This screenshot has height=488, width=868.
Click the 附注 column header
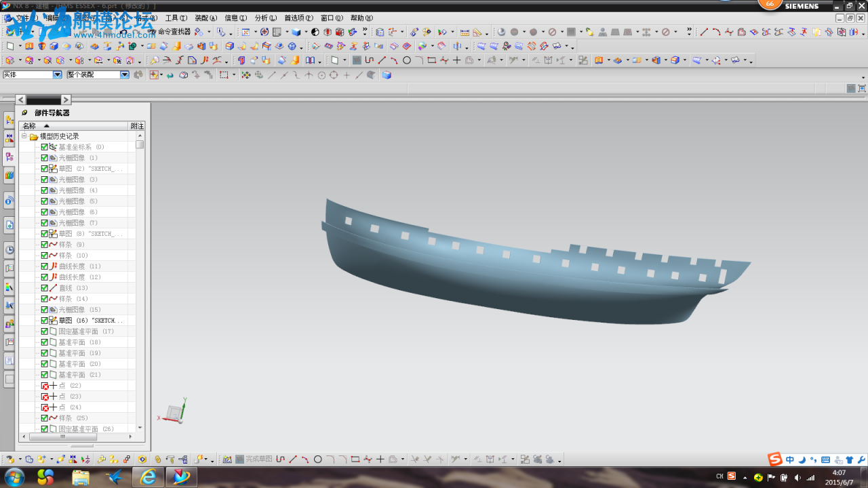click(137, 126)
